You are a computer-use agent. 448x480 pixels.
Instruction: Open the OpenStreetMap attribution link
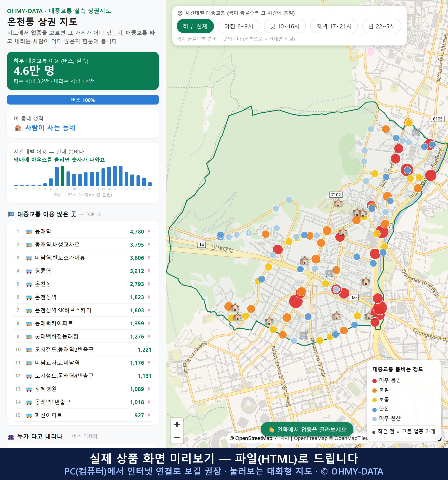[251, 438]
